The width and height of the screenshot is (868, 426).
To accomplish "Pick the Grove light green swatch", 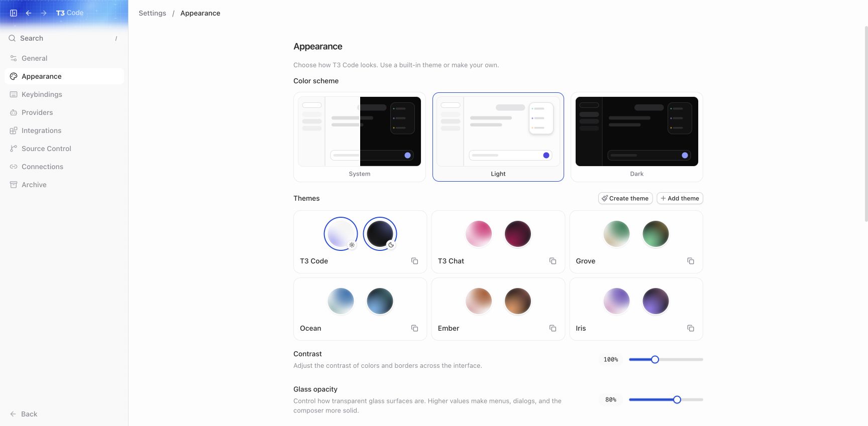I will point(616,234).
